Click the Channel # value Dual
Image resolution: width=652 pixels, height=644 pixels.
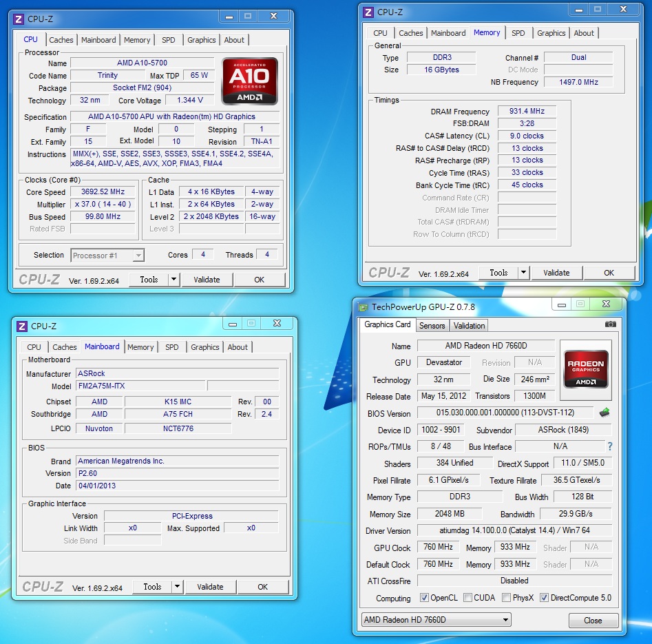click(578, 57)
